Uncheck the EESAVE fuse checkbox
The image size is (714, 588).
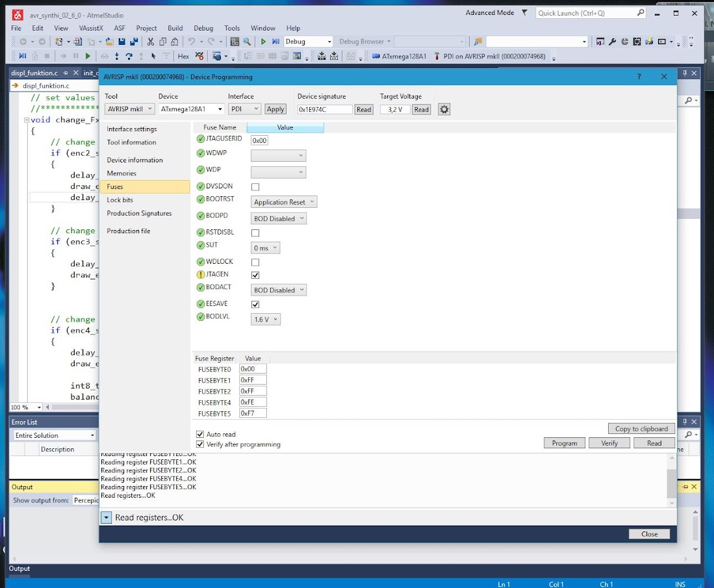[255, 304]
